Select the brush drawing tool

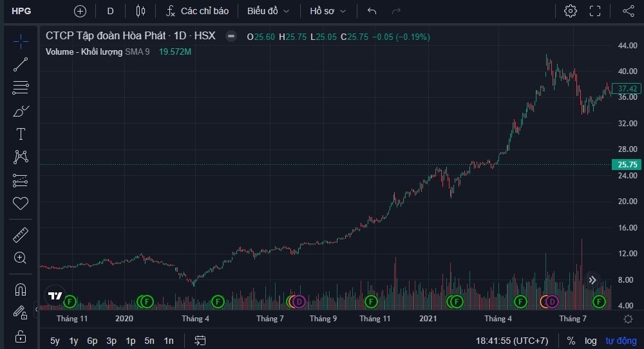click(x=21, y=111)
